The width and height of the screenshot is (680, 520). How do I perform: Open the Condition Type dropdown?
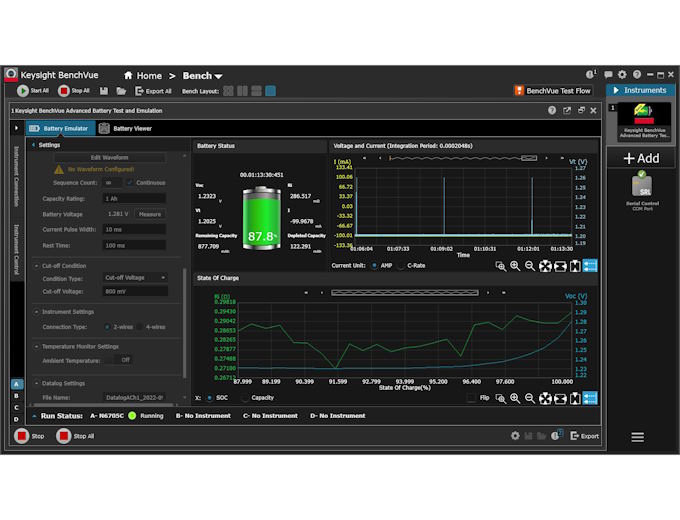click(135, 278)
